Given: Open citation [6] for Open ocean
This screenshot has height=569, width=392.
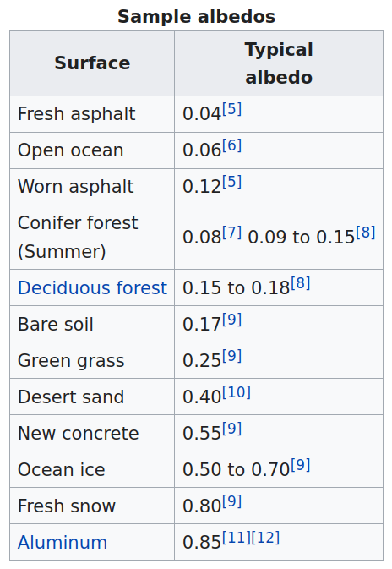Looking at the screenshot, I should point(231,145).
